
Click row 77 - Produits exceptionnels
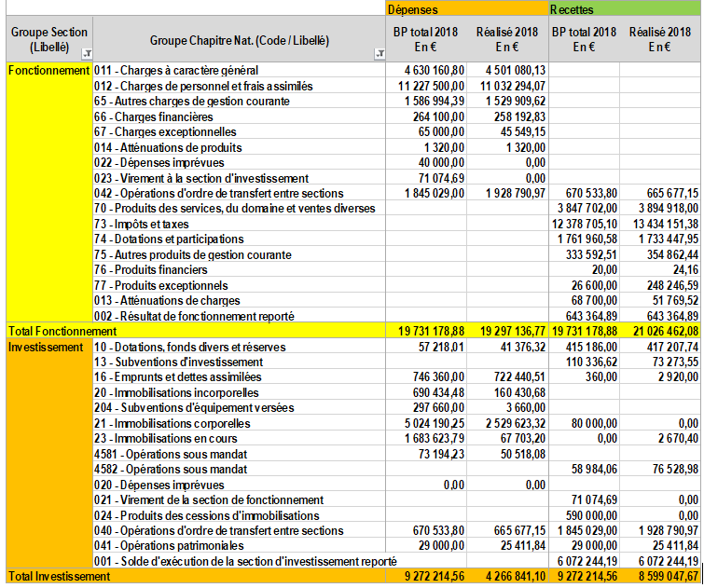160,285
